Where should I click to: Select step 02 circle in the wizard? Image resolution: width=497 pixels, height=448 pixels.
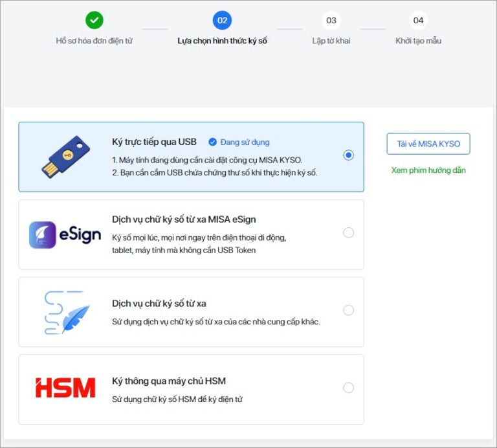[x=222, y=20]
